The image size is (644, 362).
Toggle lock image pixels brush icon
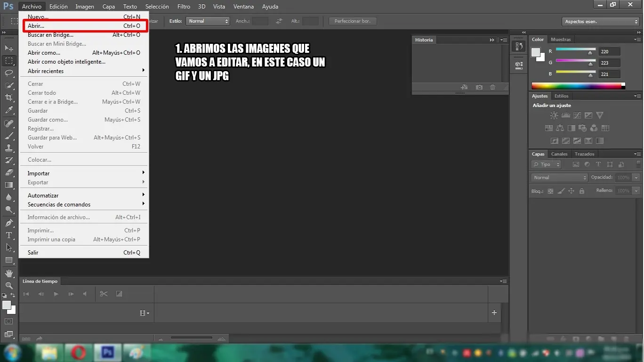(561, 191)
